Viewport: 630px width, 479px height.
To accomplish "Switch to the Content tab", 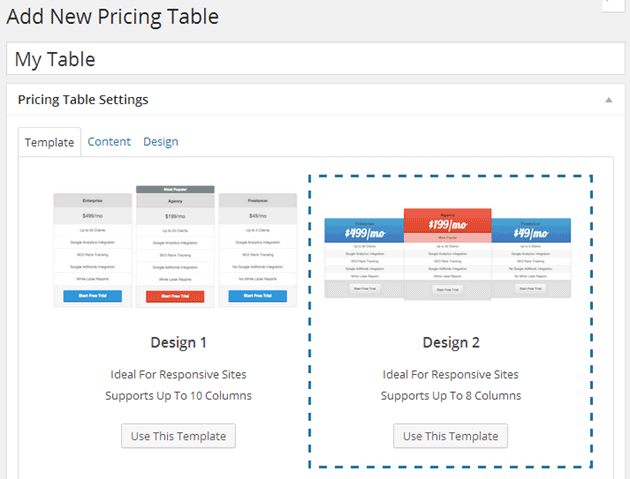I will 109,141.
